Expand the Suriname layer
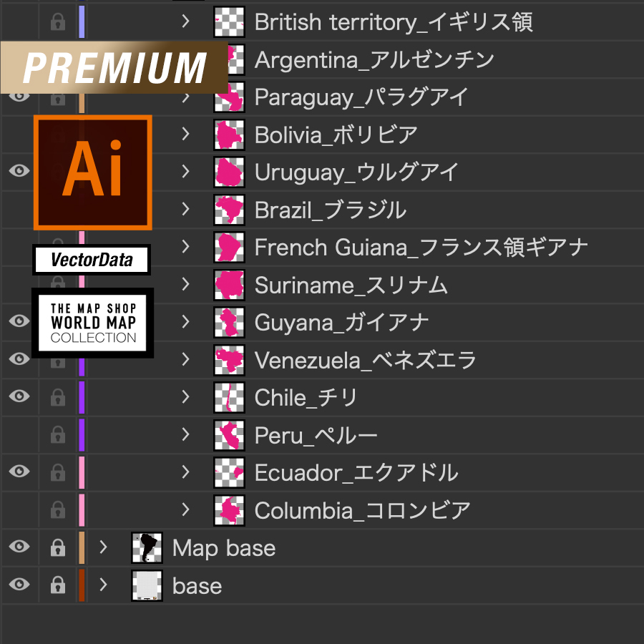 click(x=185, y=284)
